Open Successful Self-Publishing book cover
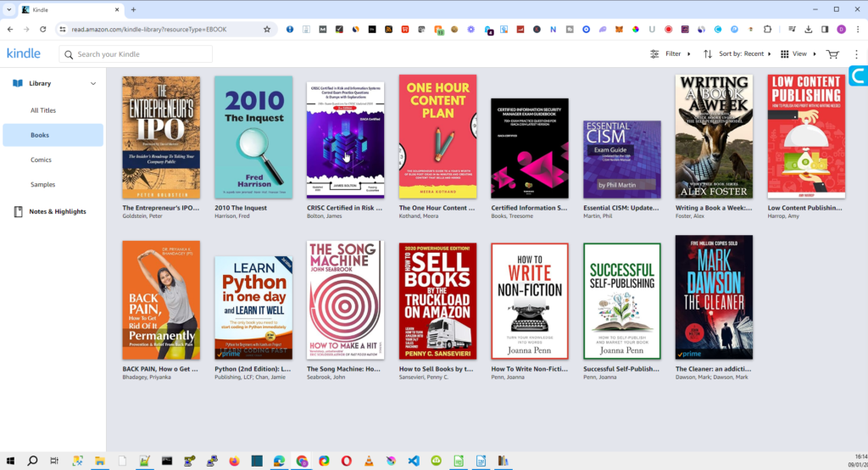This screenshot has height=470, width=868. coord(622,301)
